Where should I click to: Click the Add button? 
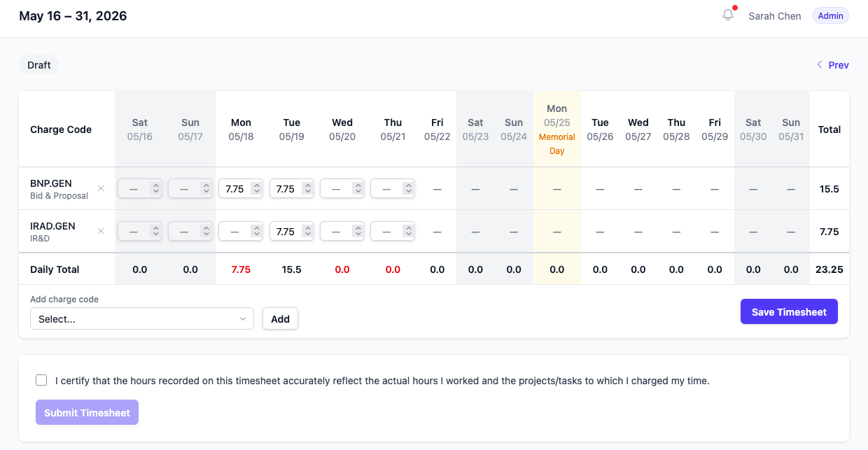pos(280,318)
